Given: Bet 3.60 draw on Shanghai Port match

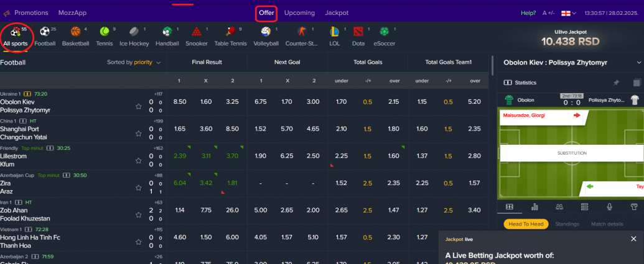Looking at the screenshot, I should 206,129.
